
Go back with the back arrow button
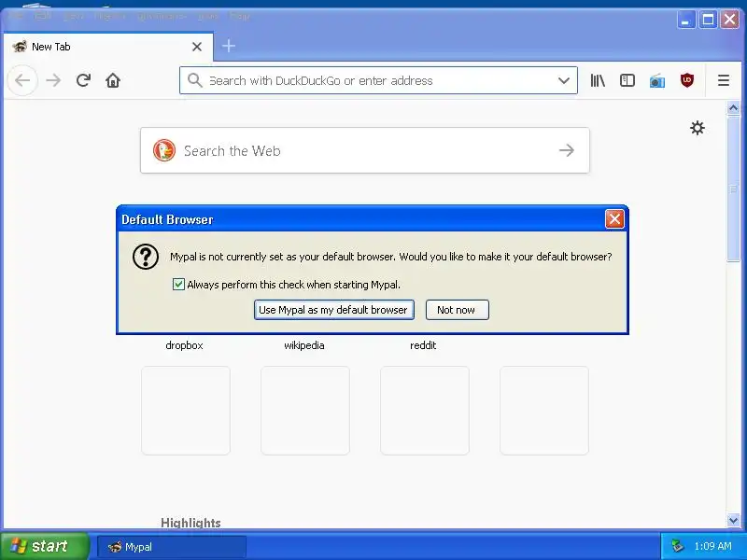[x=22, y=80]
